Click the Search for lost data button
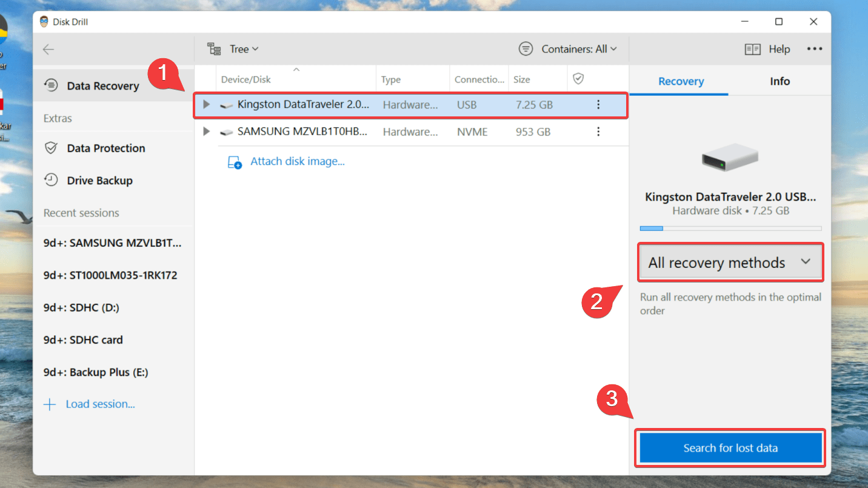 pyautogui.click(x=730, y=448)
